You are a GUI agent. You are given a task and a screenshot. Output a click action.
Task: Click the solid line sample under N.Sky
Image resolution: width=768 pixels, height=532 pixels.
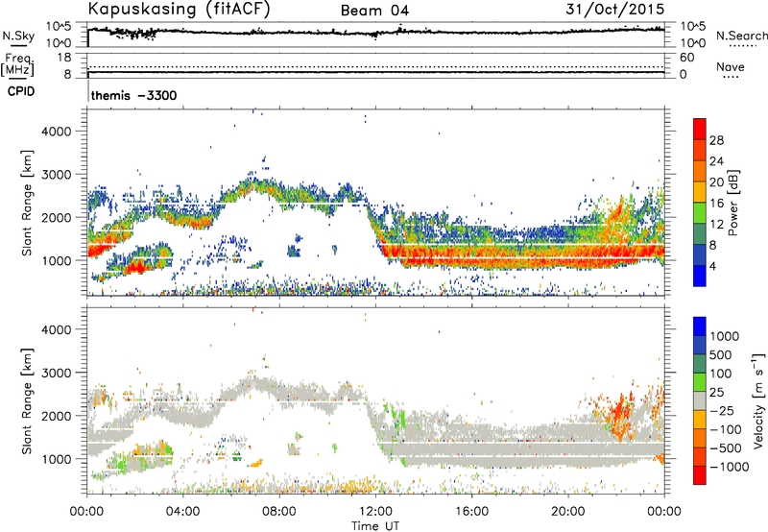(18, 46)
